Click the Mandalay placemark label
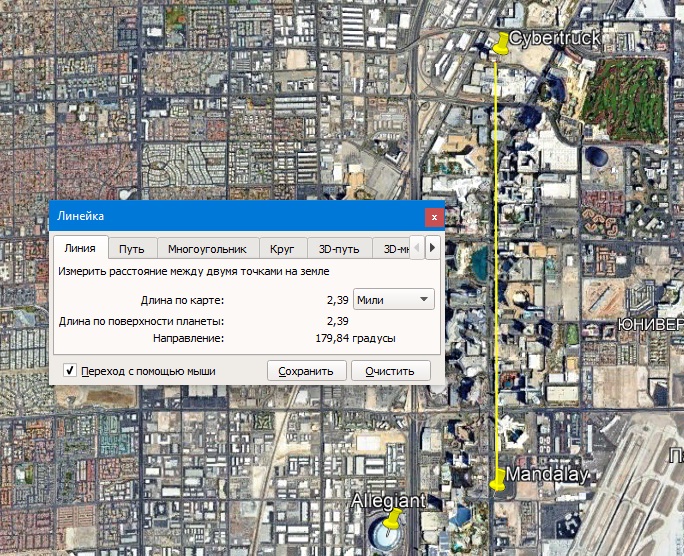Screen dimensions: 684x556 click(x=547, y=474)
